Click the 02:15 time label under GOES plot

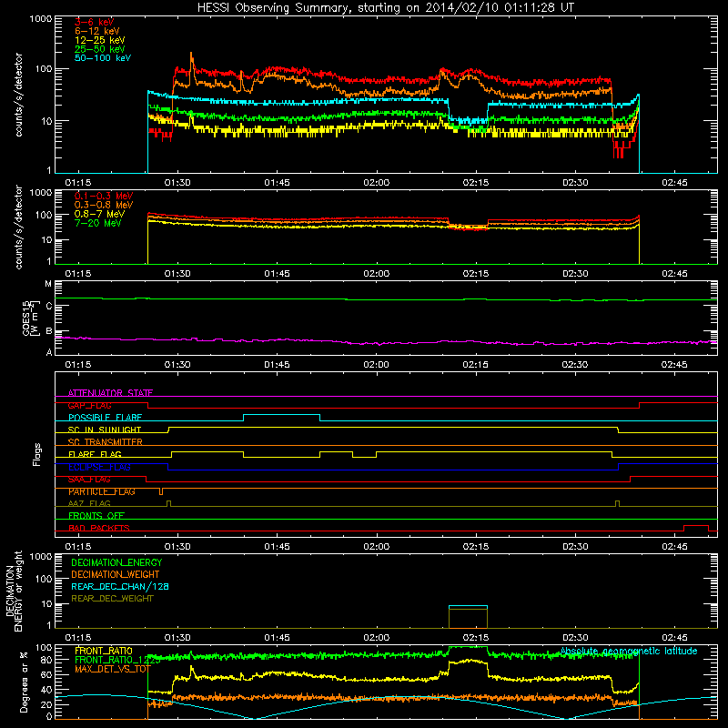[x=476, y=365]
